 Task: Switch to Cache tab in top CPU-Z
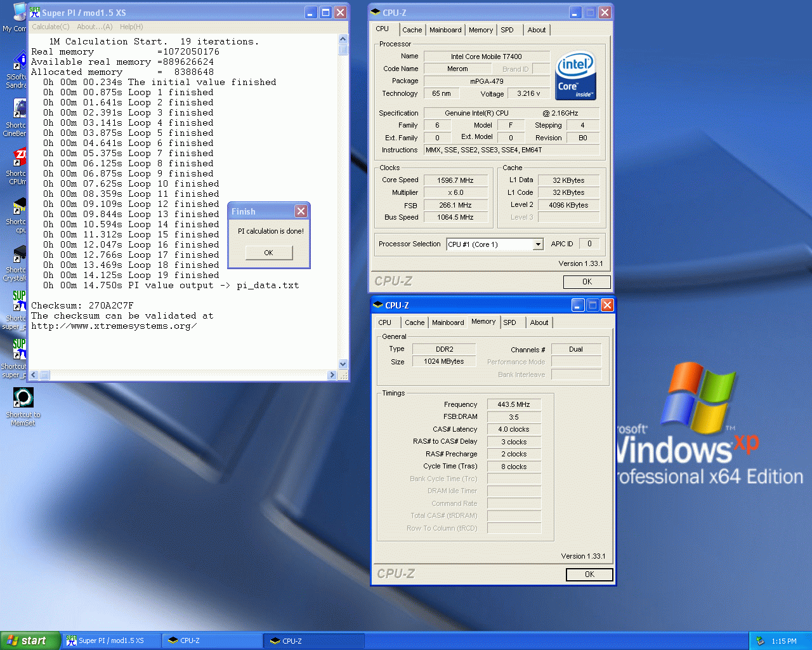tap(412, 30)
